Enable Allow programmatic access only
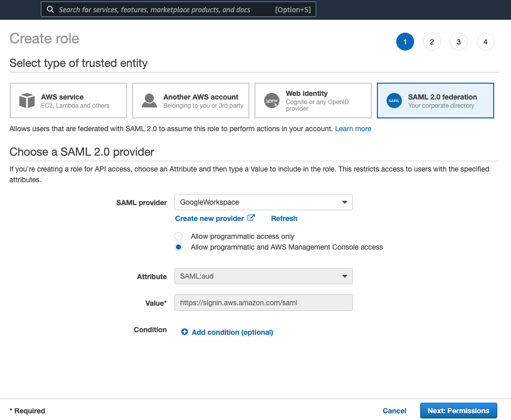The image size is (511, 420). pos(178,236)
